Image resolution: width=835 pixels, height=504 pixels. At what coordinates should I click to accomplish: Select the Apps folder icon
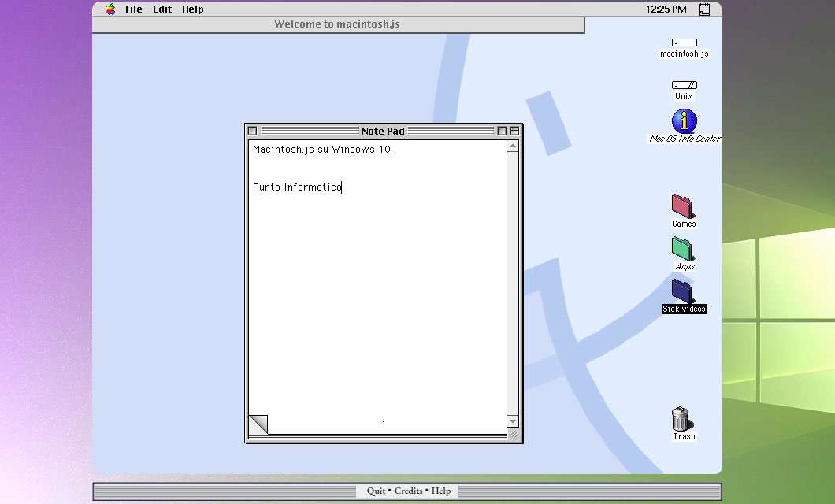(683, 249)
